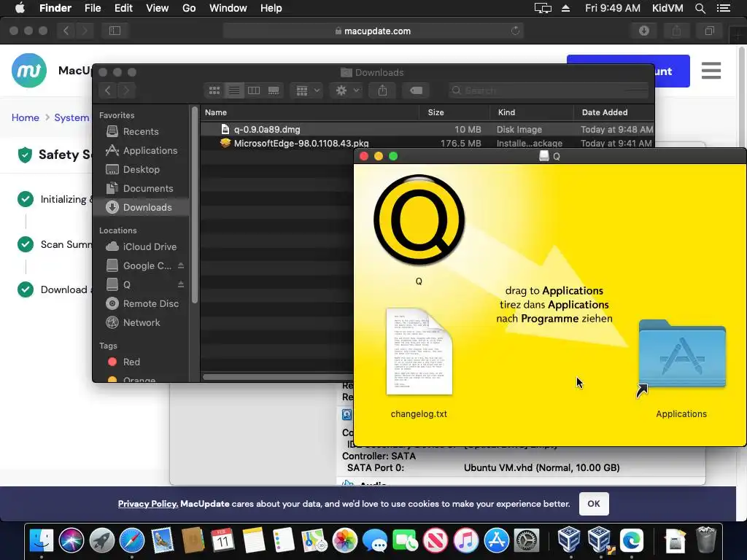The width and height of the screenshot is (747, 560).
Task: Open the File menu
Action: [x=93, y=8]
